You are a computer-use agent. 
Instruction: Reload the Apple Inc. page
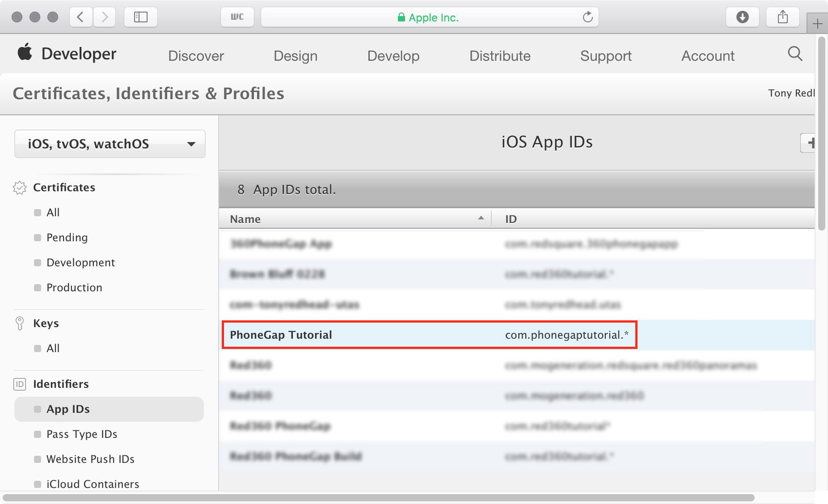(587, 17)
